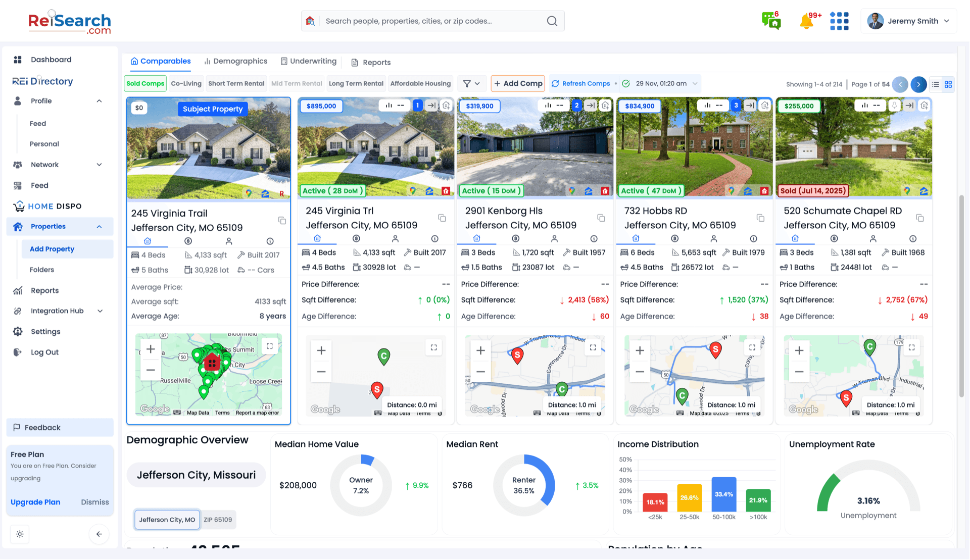Toggle pin number 1 on $895,000 card
970x560 pixels.
417,106
